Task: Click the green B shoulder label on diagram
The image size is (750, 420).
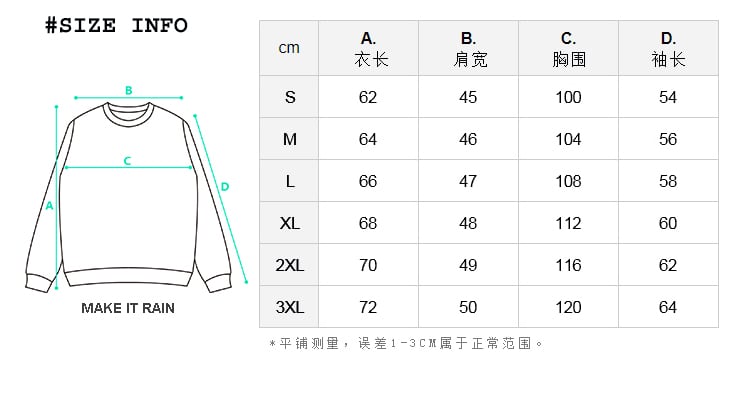Action: tap(129, 91)
